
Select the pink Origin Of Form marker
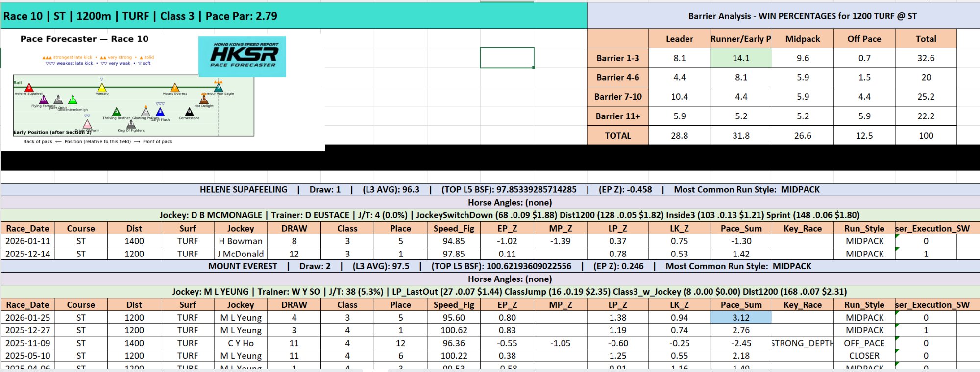point(87,124)
